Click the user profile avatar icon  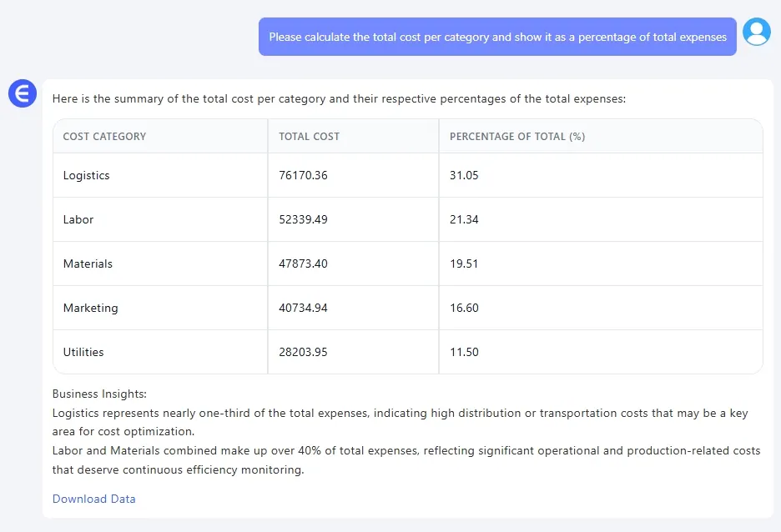point(756,32)
